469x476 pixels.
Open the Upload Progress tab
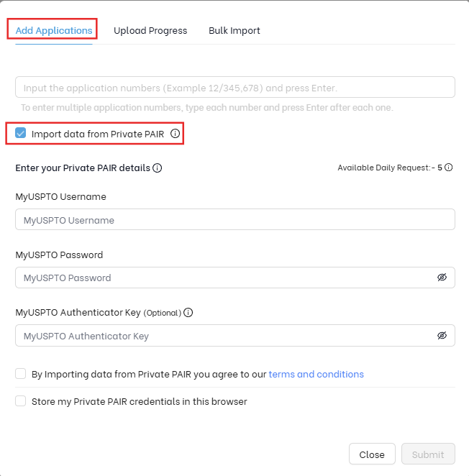[x=150, y=31]
